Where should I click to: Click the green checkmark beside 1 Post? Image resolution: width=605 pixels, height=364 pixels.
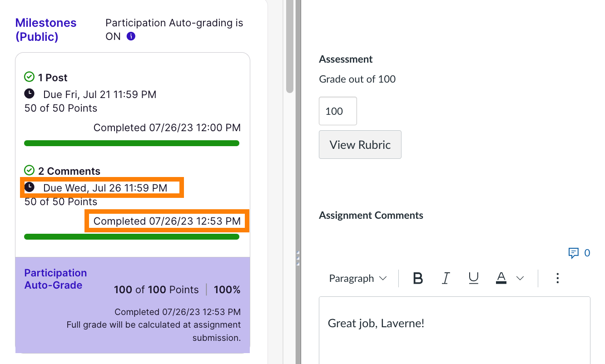[30, 77]
